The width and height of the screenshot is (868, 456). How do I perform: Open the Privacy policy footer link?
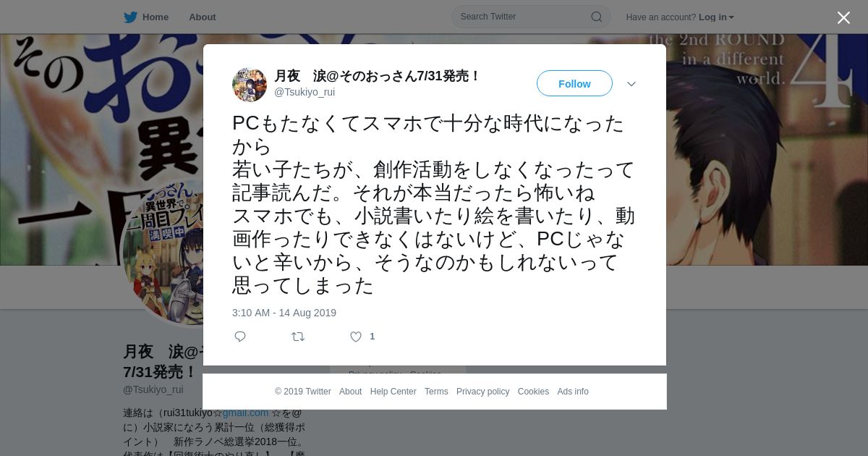point(482,392)
